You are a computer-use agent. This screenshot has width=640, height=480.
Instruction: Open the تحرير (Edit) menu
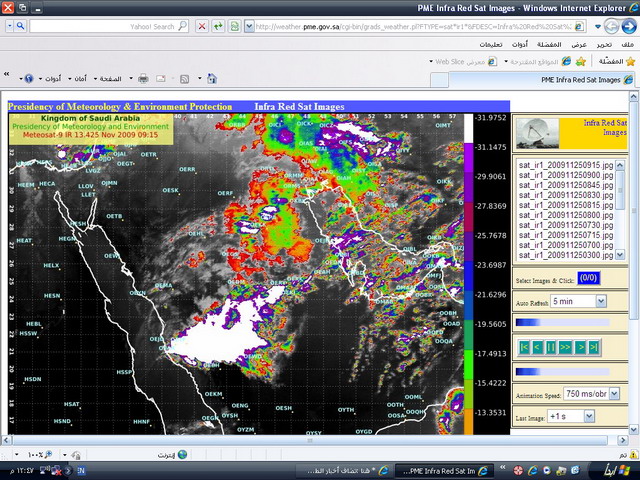pos(604,44)
